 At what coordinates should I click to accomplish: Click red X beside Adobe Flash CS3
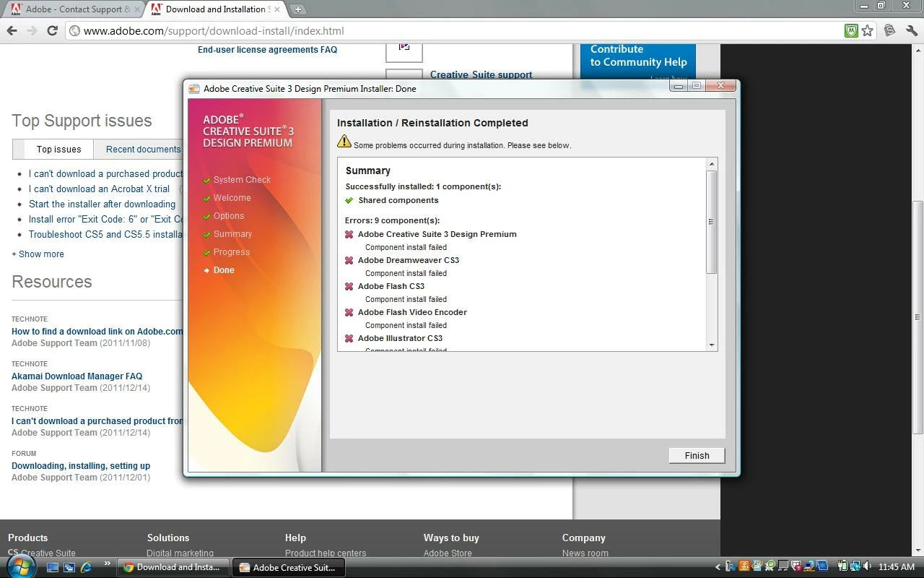pos(349,286)
